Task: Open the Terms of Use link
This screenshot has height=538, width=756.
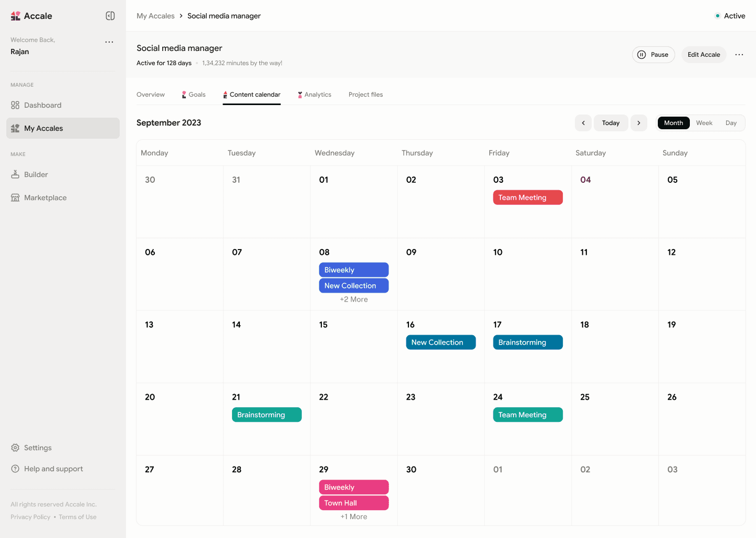Action: [x=78, y=517]
